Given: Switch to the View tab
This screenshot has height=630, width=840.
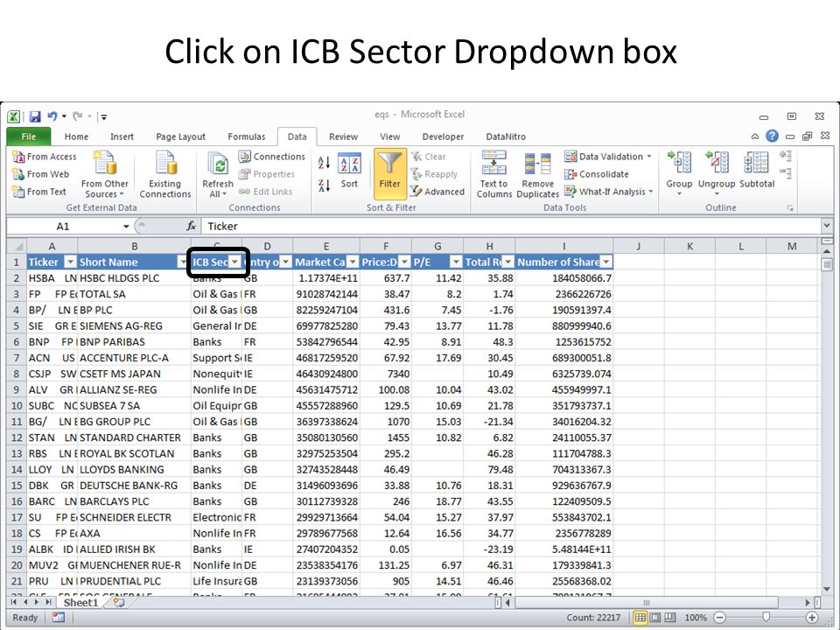Looking at the screenshot, I should 390,136.
